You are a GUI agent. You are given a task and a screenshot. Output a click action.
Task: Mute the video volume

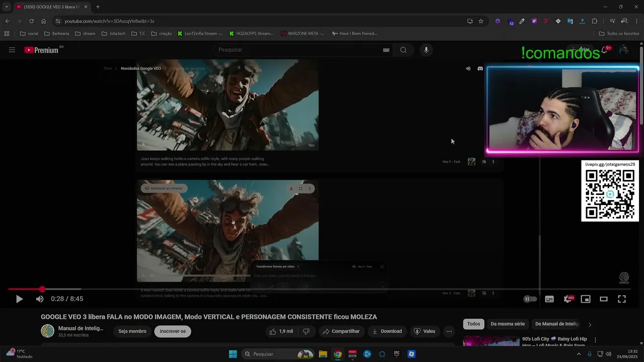[x=40, y=299]
